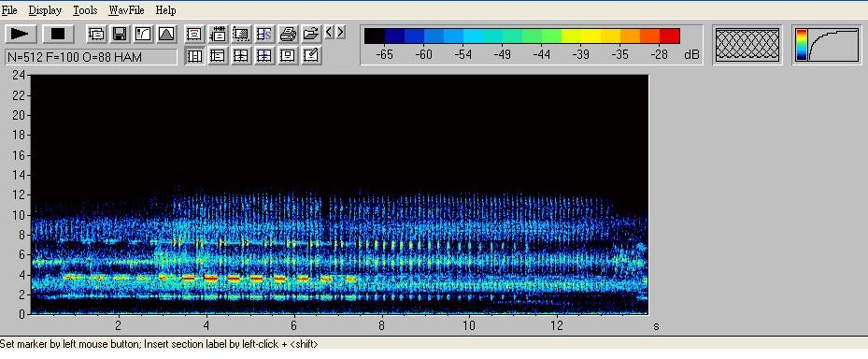Toggle the horizontal lines cursor mode button
Screen dimensions: 868x359
218,55
